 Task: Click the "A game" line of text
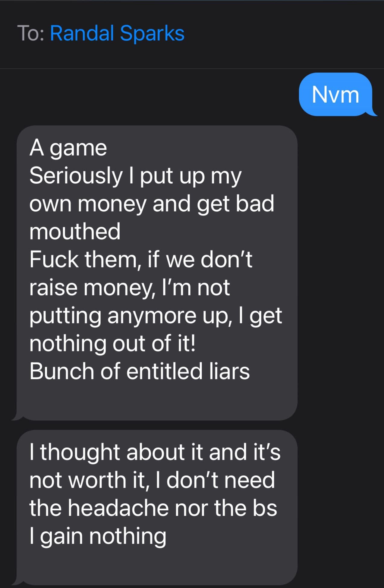[68, 148]
